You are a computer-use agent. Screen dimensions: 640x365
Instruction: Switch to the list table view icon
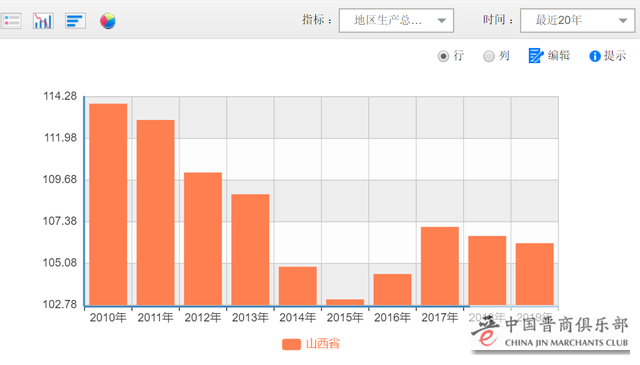[11, 20]
